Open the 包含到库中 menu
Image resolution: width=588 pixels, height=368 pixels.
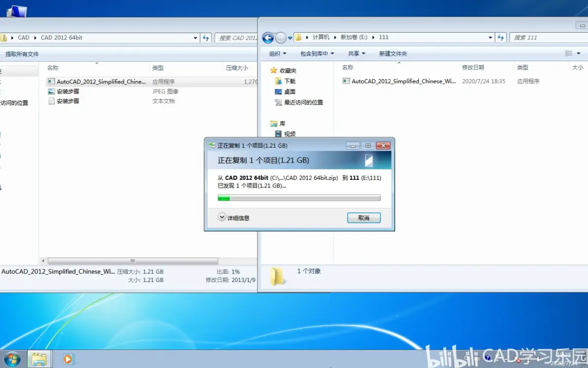[x=317, y=54]
